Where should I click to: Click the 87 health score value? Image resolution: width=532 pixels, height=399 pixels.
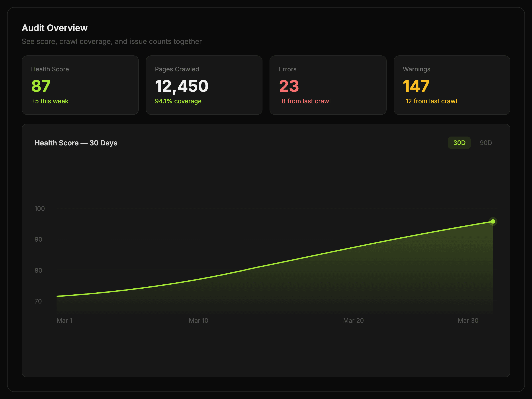coord(41,86)
